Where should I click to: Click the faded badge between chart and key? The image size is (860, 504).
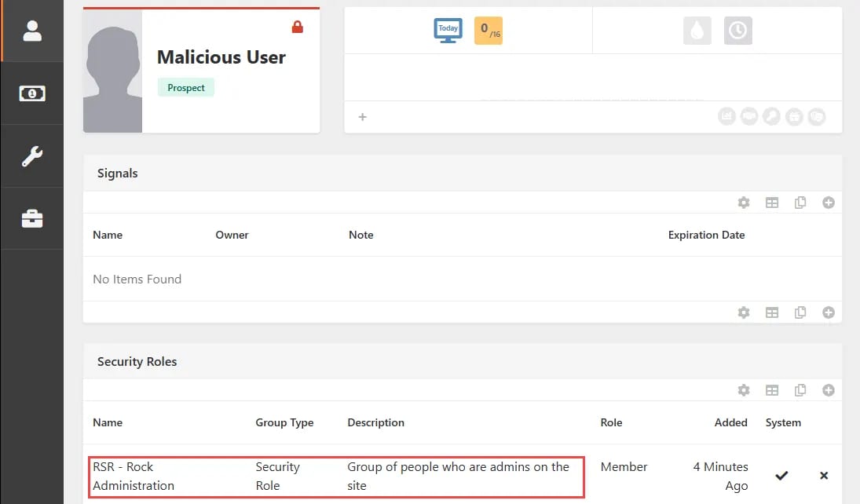coord(749,116)
